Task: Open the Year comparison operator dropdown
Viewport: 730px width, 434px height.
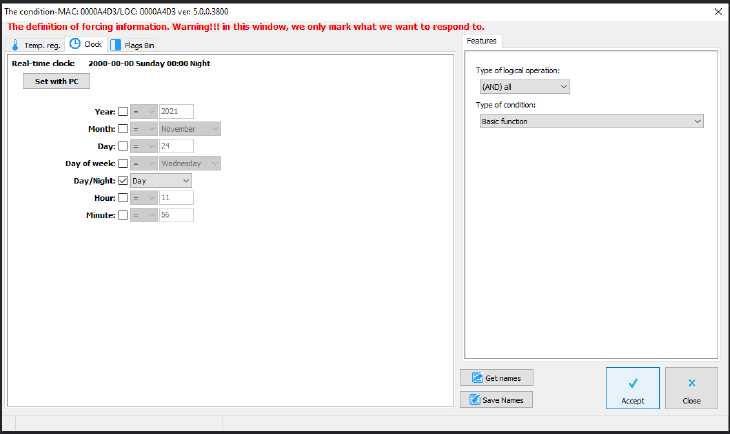Action: (144, 112)
